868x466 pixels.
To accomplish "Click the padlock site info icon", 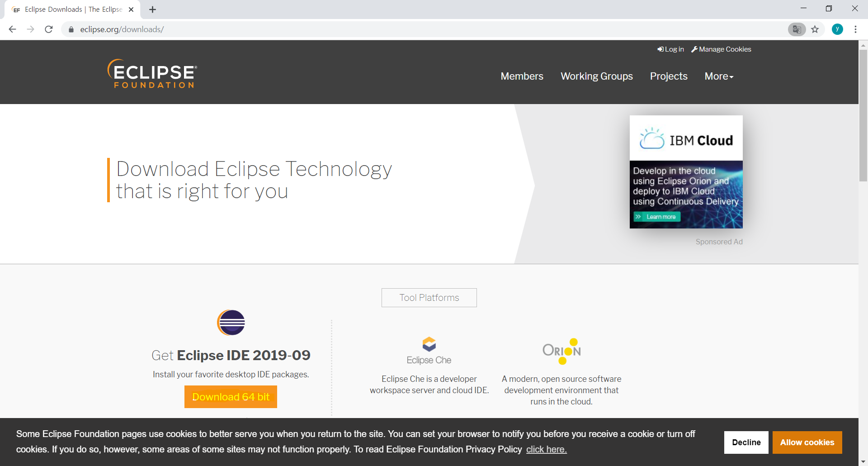I will click(71, 29).
